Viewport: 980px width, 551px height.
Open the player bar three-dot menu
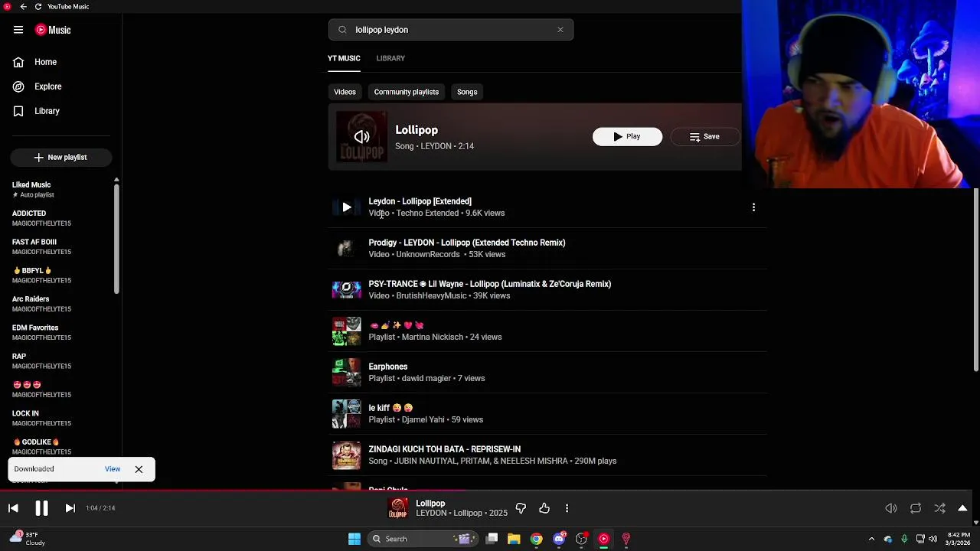(567, 508)
